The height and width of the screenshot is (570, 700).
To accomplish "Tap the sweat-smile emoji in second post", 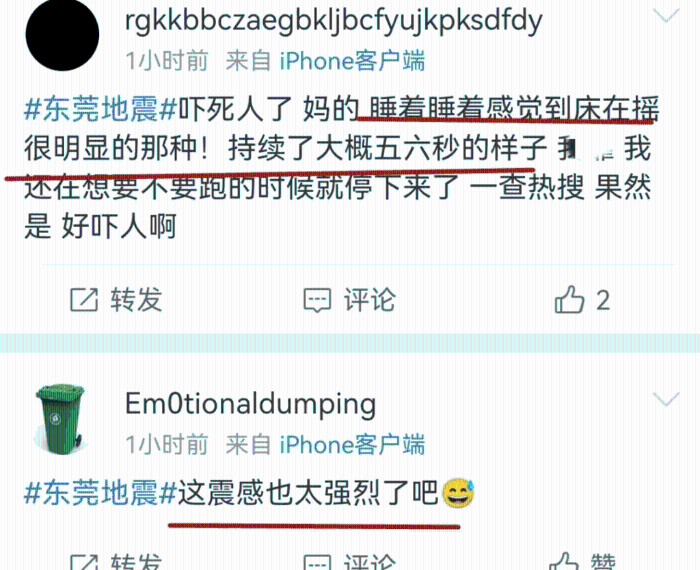I will [458, 493].
